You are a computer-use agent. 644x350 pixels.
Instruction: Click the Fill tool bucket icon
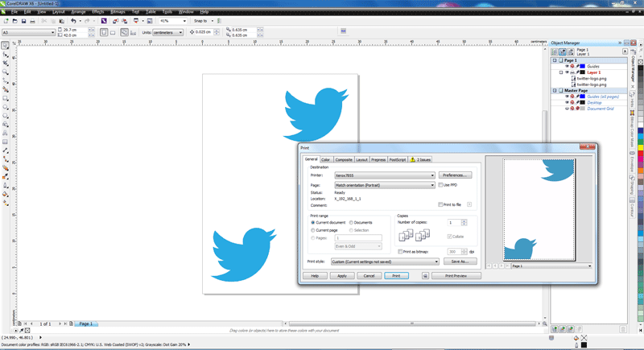click(5, 194)
